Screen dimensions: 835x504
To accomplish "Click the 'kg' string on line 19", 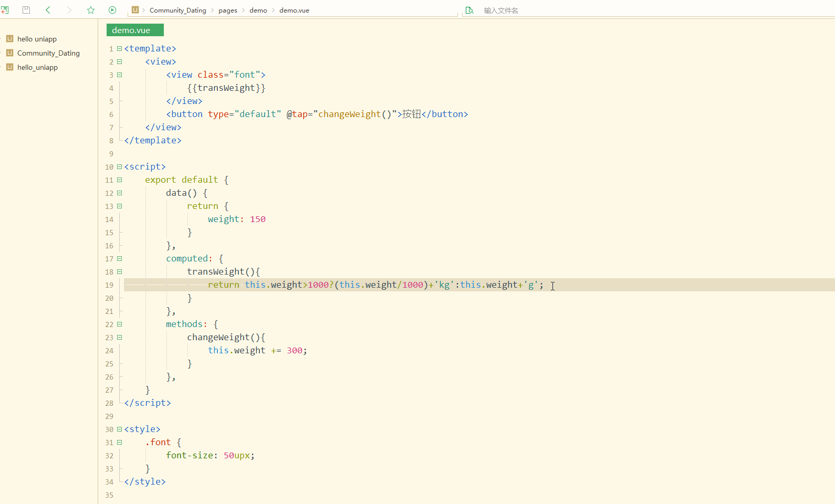I will tap(444, 285).
